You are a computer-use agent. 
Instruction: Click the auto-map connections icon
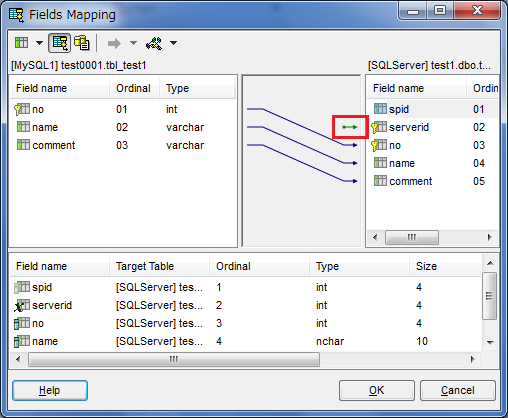154,43
